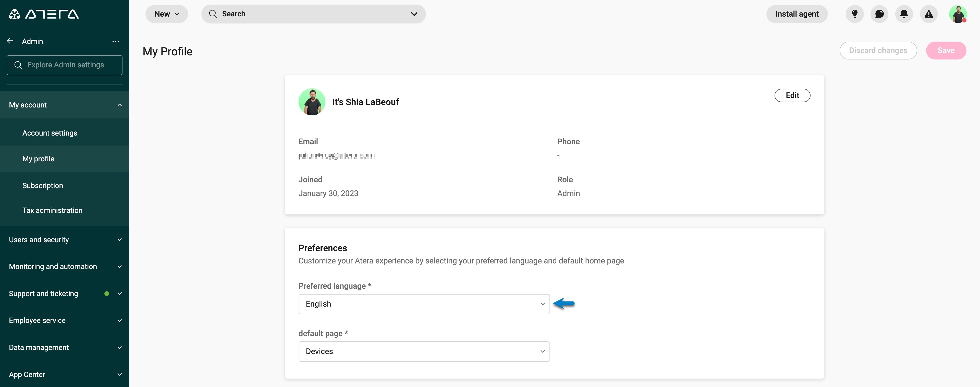This screenshot has width=980, height=387.
Task: Focus the top Search input
Action: point(313,14)
